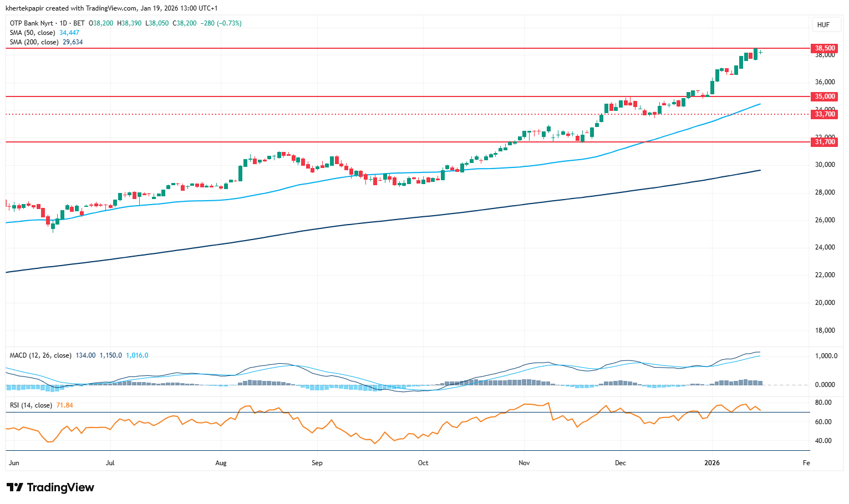849x504 pixels.
Task: Select the SMA (200, close) indicator legend
Action: coord(34,42)
